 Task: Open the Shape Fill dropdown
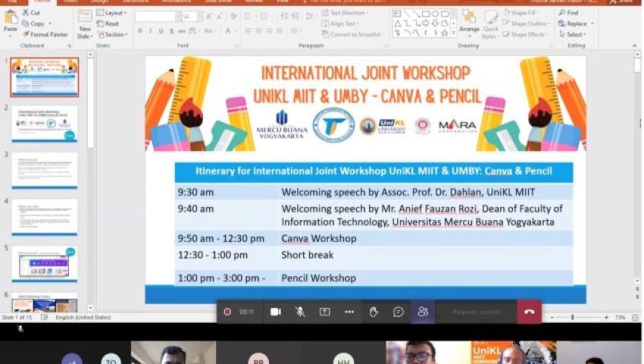point(521,13)
